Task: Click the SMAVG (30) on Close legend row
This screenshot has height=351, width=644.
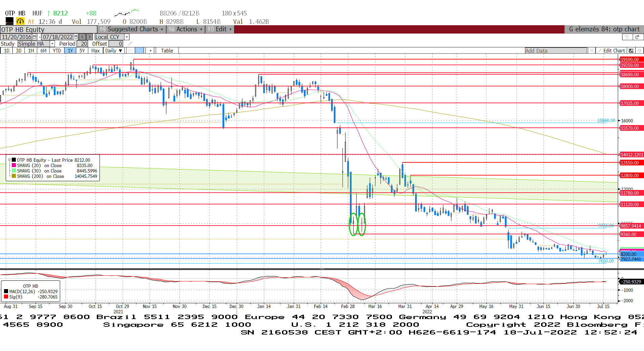Action: 54,171
